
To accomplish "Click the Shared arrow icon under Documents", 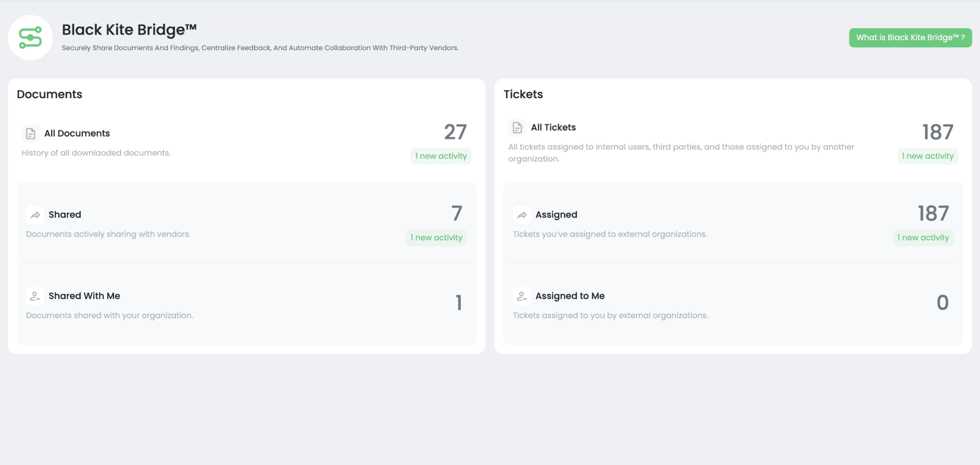I will pos(35,215).
